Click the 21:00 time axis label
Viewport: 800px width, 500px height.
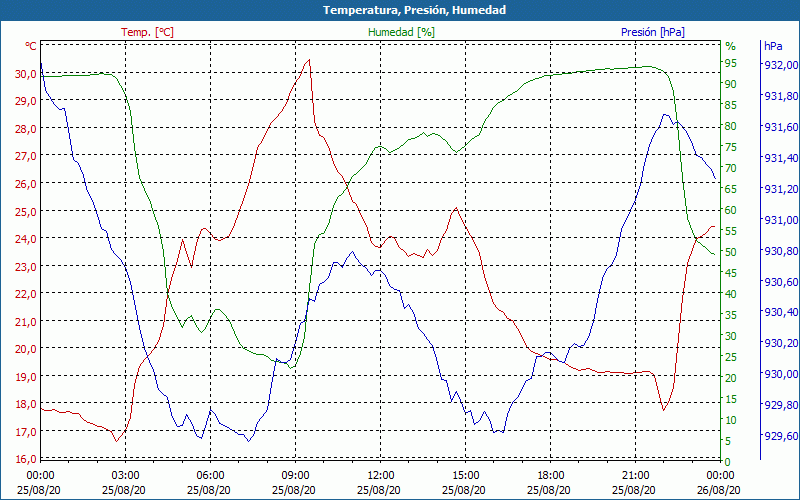(x=636, y=476)
